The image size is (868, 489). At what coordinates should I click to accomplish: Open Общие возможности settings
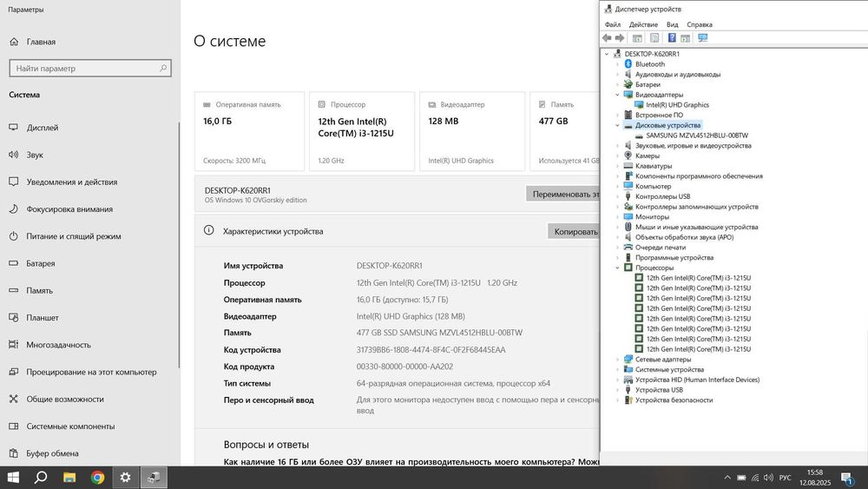click(x=65, y=399)
